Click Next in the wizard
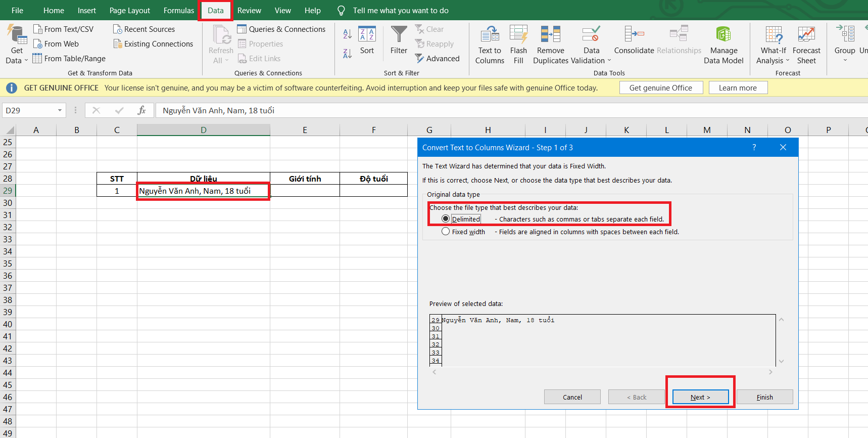The height and width of the screenshot is (438, 868). tap(700, 397)
